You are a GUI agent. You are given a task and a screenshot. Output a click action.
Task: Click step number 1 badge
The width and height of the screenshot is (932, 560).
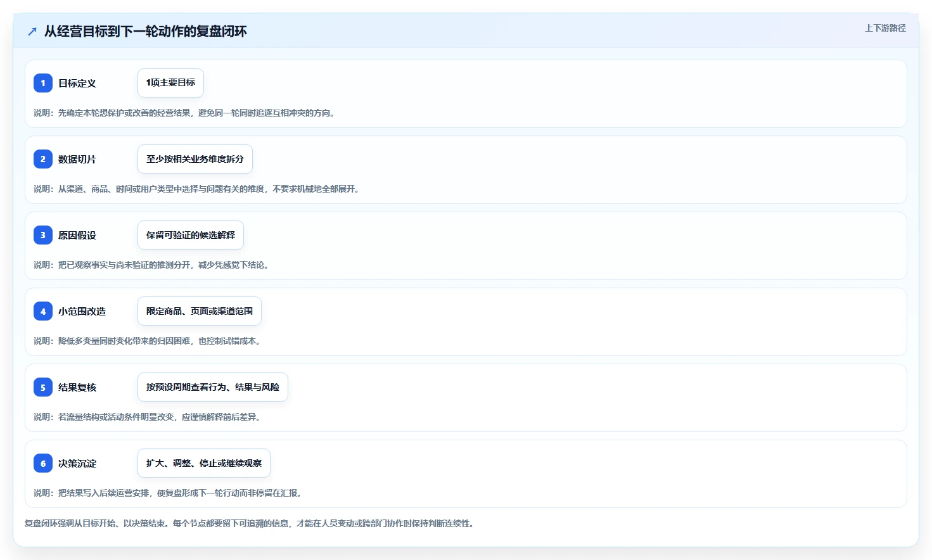(43, 83)
